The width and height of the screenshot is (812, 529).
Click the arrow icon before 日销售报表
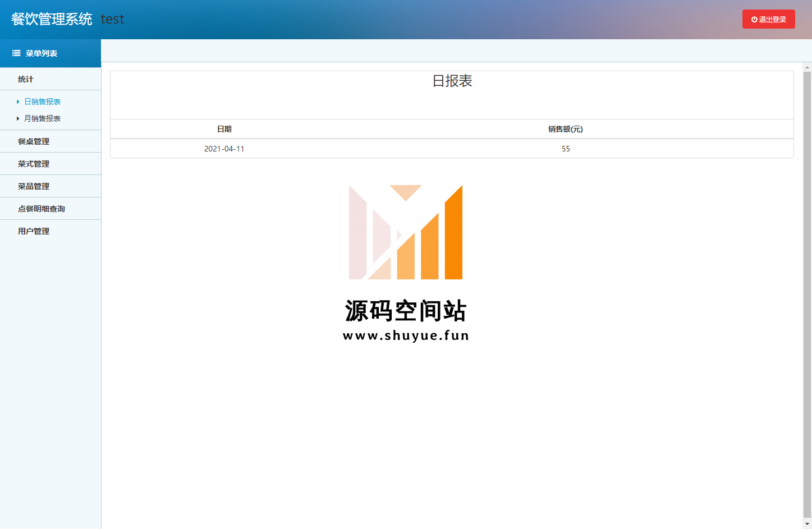[18, 102]
